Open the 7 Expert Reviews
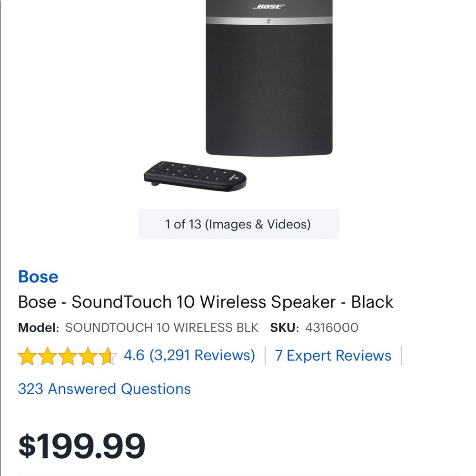Image resolution: width=476 pixels, height=476 pixels. tap(333, 356)
